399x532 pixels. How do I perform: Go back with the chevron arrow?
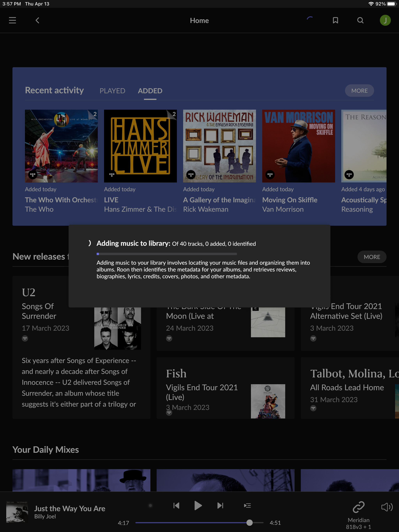[37, 20]
